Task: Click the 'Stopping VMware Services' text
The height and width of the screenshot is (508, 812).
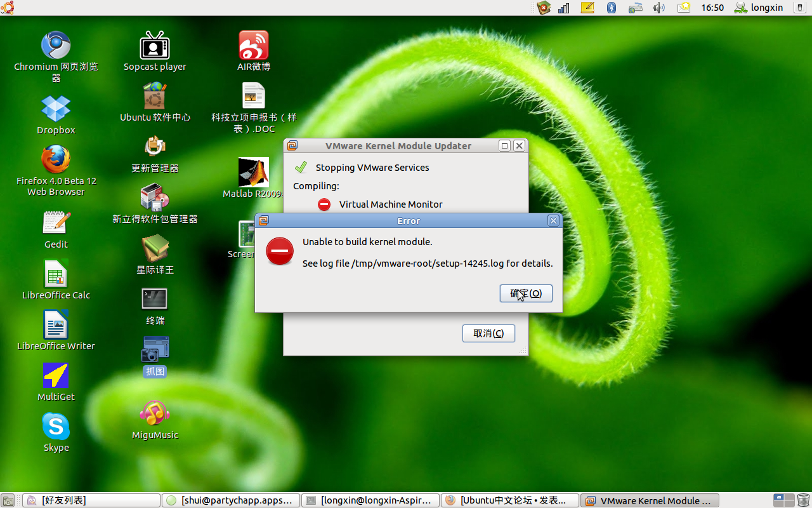Action: (372, 168)
